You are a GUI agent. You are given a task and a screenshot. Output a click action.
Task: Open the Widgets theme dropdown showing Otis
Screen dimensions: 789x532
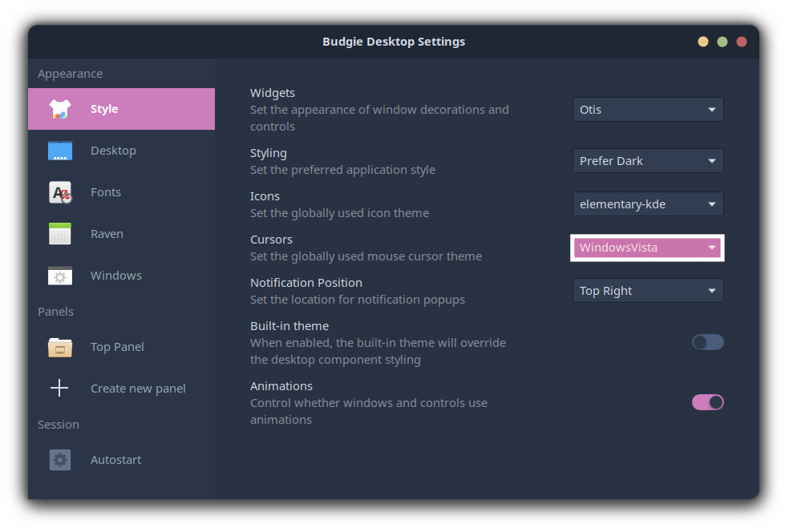(x=647, y=109)
